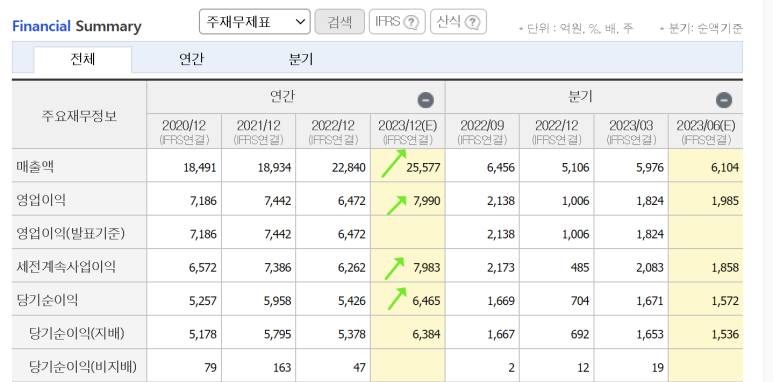Click the 485 pre-tax profit cell
This screenshot has height=382, width=773.
[557, 267]
